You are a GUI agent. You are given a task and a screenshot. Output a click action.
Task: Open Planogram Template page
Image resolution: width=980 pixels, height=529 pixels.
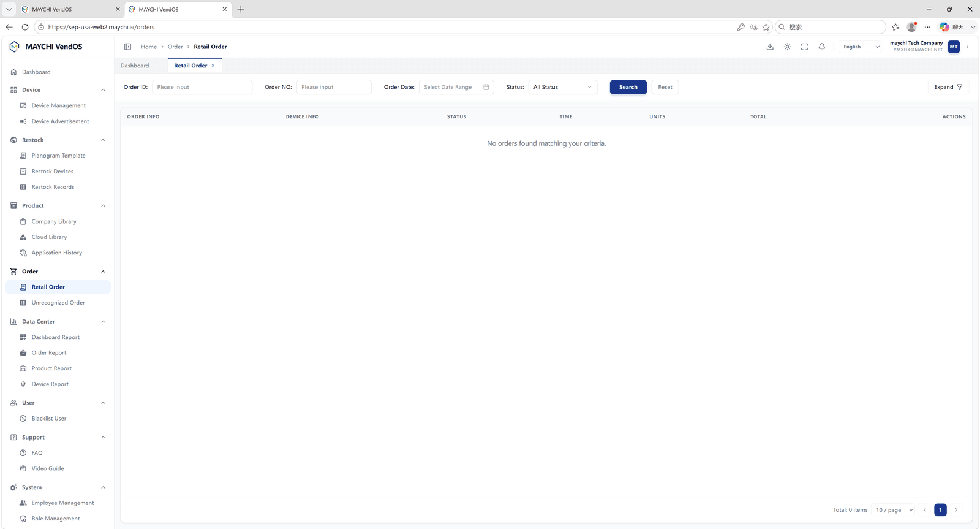click(58, 156)
